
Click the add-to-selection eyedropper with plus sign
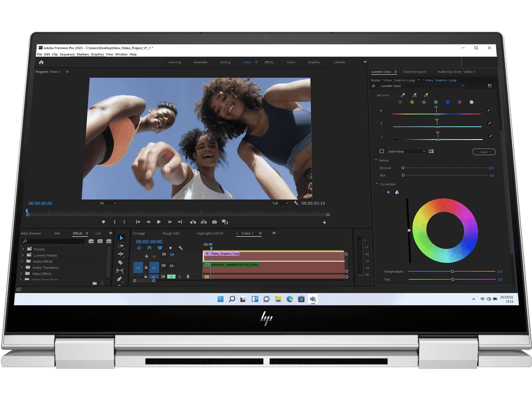414,95
